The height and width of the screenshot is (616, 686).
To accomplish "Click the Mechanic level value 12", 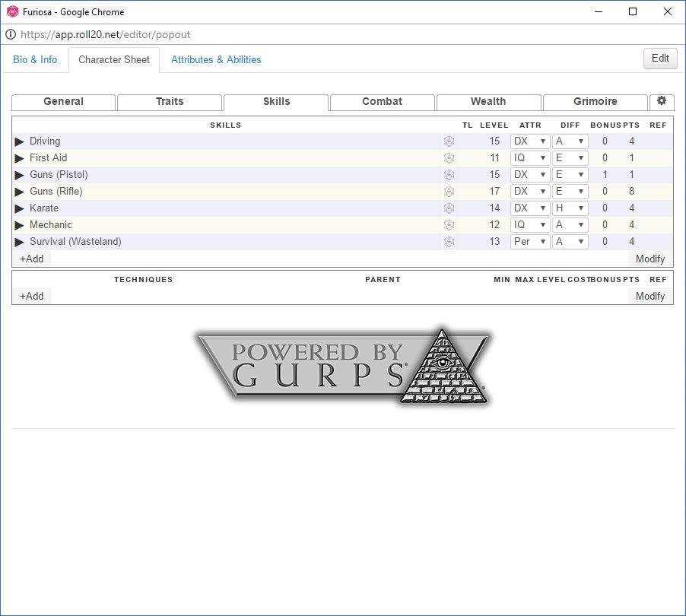I will pos(494,225).
